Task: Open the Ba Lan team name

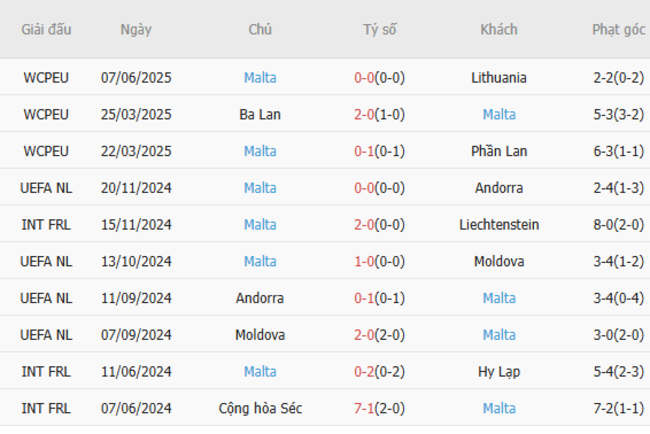Action: tap(260, 114)
